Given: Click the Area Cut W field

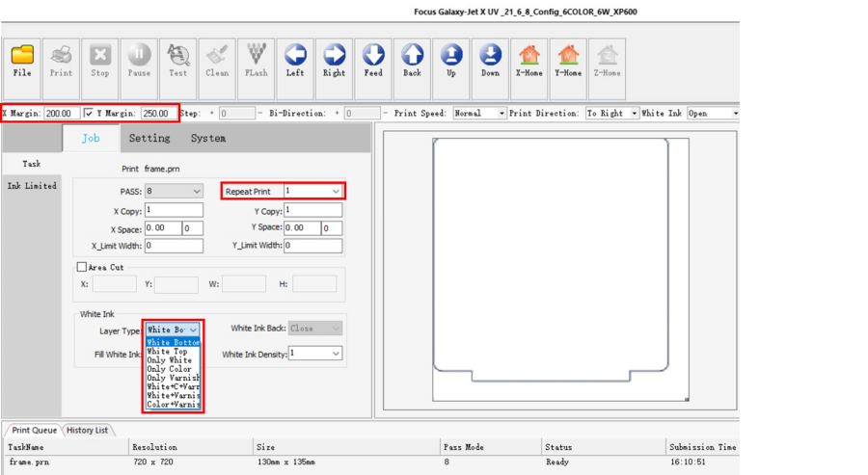Looking at the screenshot, I should pos(244,284).
